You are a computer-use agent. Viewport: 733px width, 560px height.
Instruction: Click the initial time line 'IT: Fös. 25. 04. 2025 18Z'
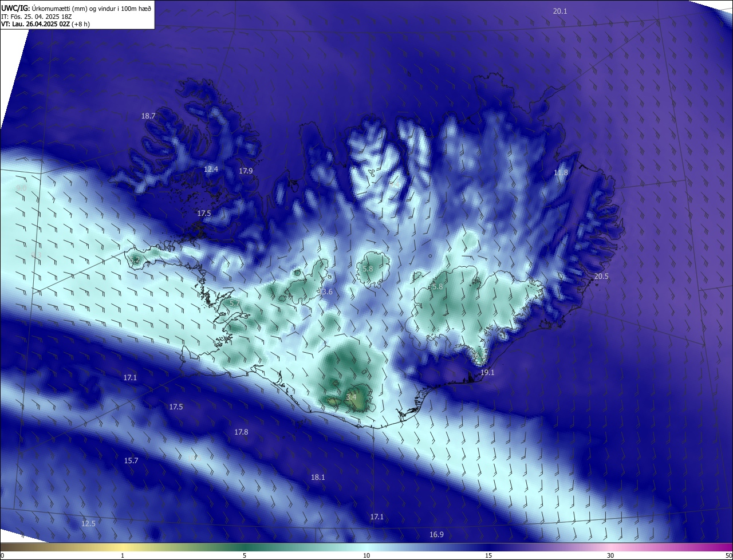(36, 16)
